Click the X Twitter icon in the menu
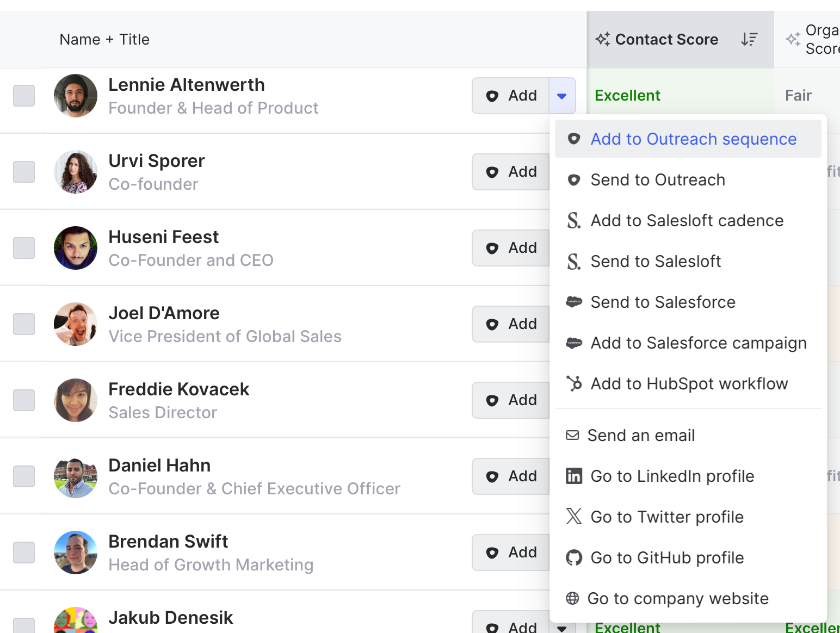This screenshot has width=840, height=633. pyautogui.click(x=574, y=517)
